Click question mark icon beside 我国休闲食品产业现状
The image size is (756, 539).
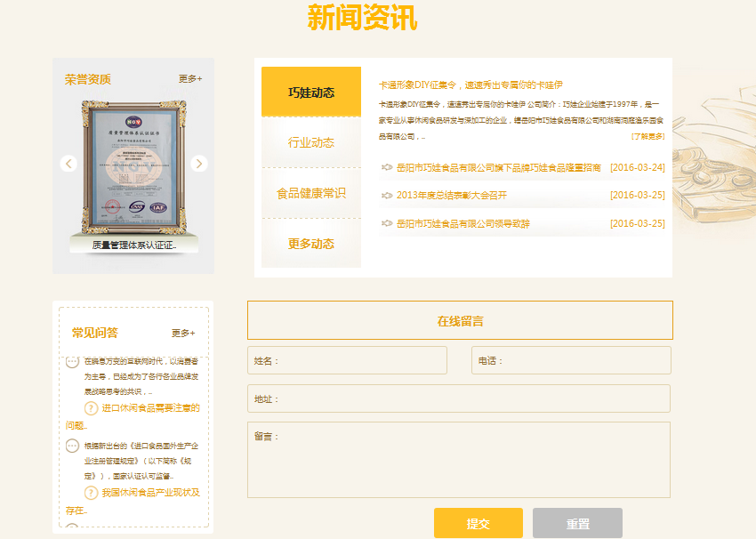pos(91,493)
